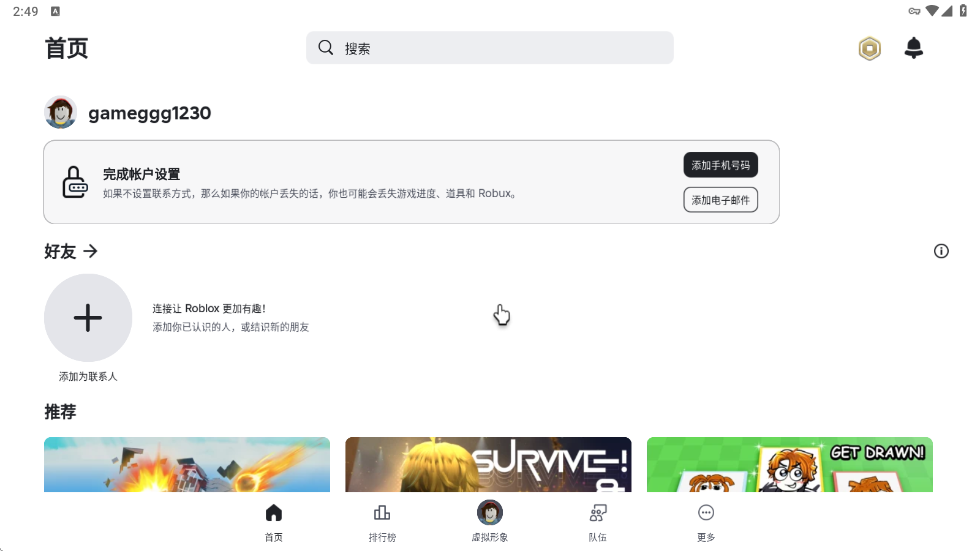Select the 首页 tab at the bottom

273,520
